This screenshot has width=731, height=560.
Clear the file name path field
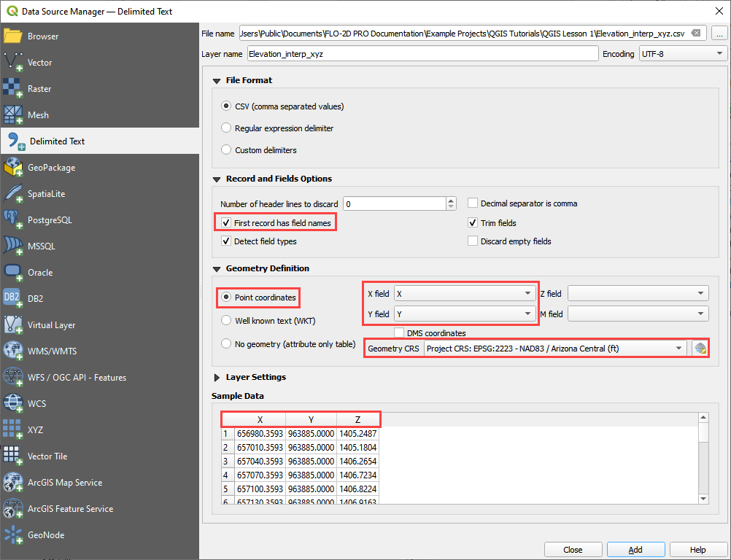tap(697, 34)
